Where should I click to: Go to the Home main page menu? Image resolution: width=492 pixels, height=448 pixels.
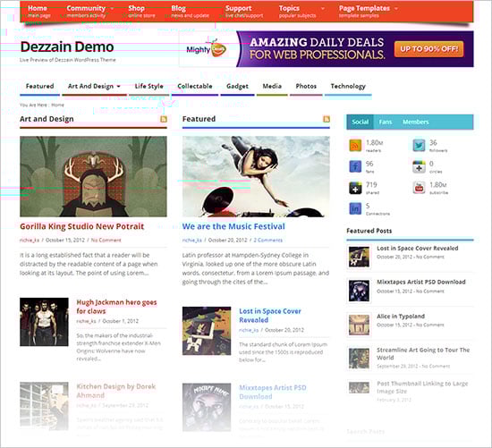38,12
